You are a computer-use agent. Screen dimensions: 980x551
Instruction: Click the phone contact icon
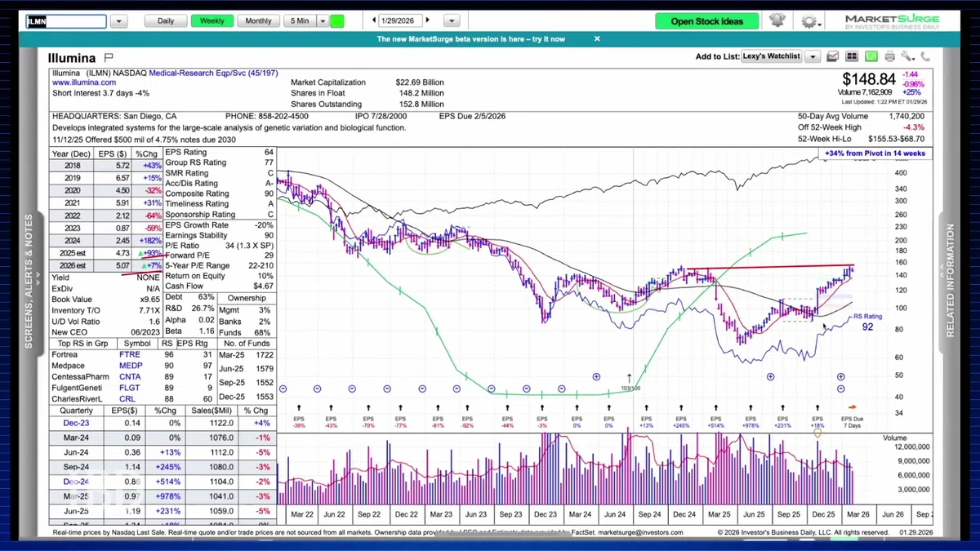point(925,57)
